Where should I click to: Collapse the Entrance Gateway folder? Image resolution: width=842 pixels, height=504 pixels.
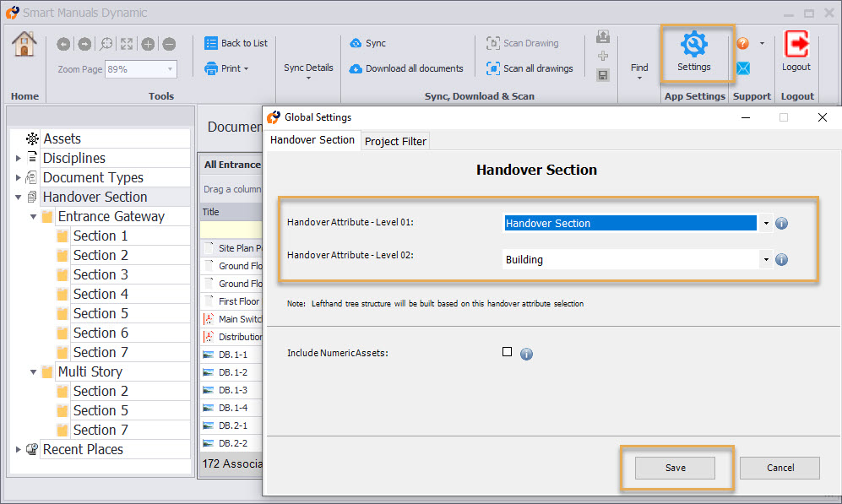(x=33, y=217)
